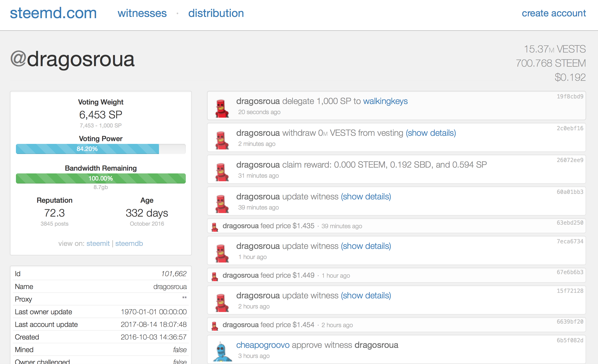Click dragosroua name in delegate entry
The image size is (598, 364).
(258, 101)
